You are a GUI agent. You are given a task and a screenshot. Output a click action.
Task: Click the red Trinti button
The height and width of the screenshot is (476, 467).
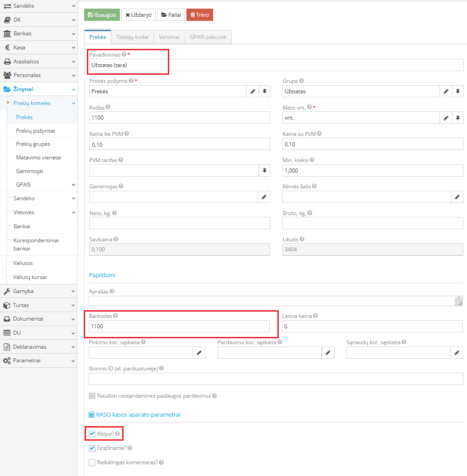pos(200,15)
